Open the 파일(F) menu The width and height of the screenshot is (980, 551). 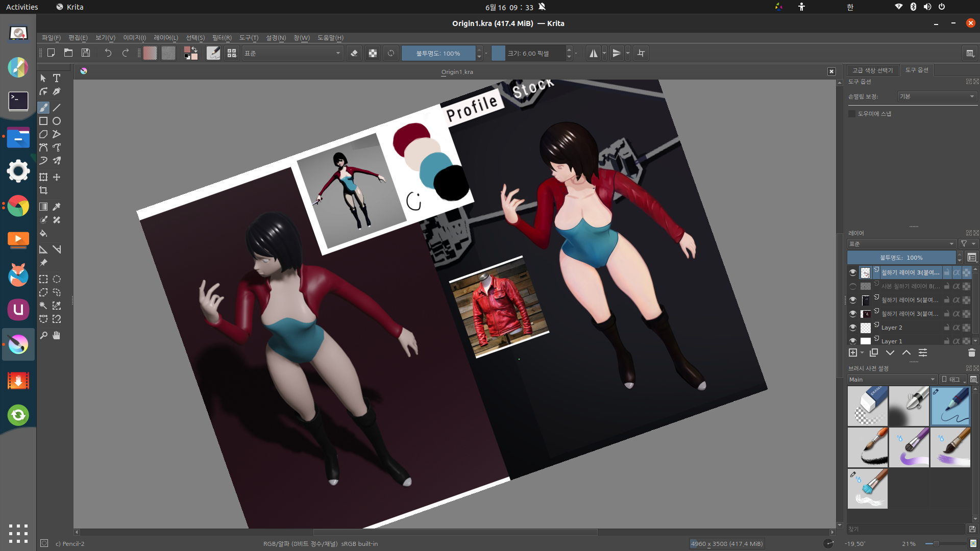(x=51, y=38)
